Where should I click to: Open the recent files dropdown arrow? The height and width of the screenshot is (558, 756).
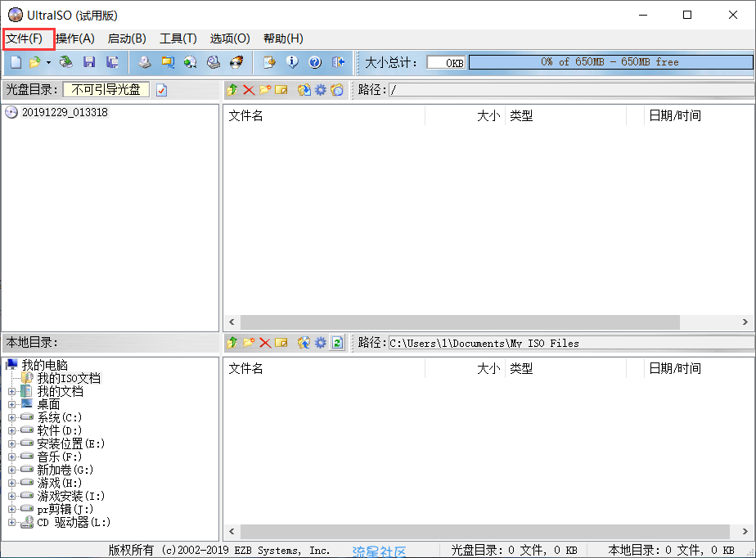(x=48, y=62)
